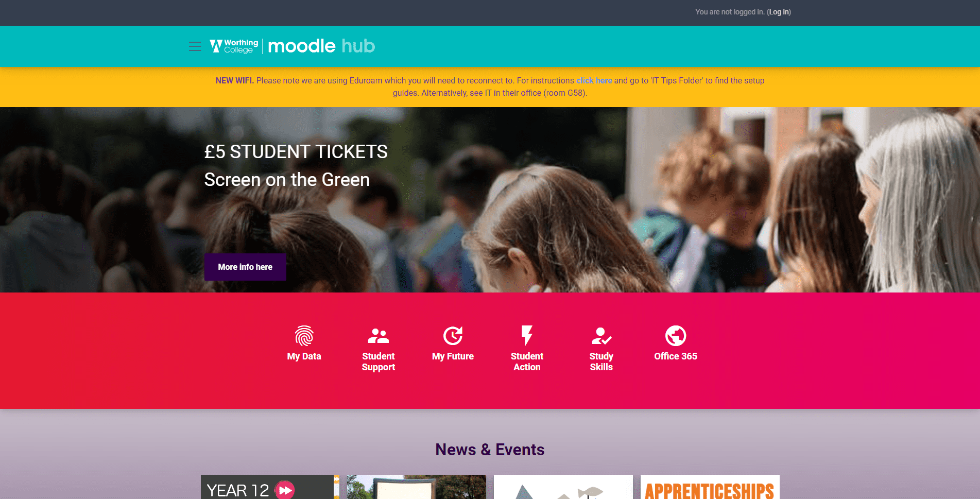Select the My Future text label
980x499 pixels.
coord(453,356)
